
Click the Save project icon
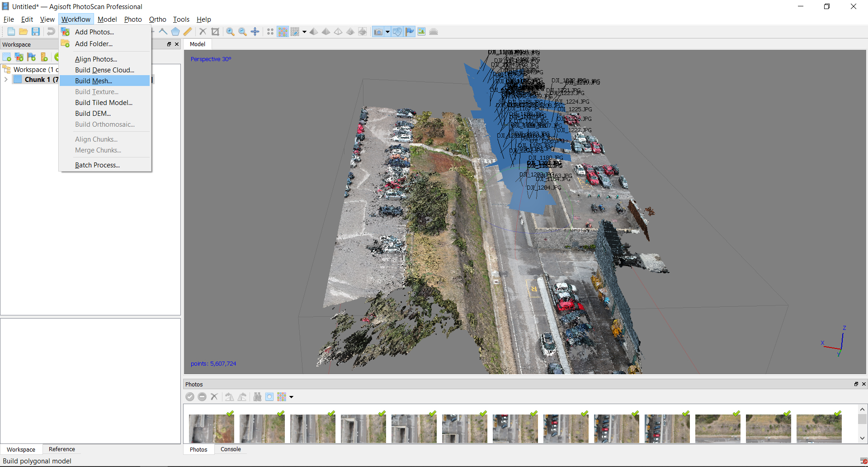pyautogui.click(x=36, y=32)
